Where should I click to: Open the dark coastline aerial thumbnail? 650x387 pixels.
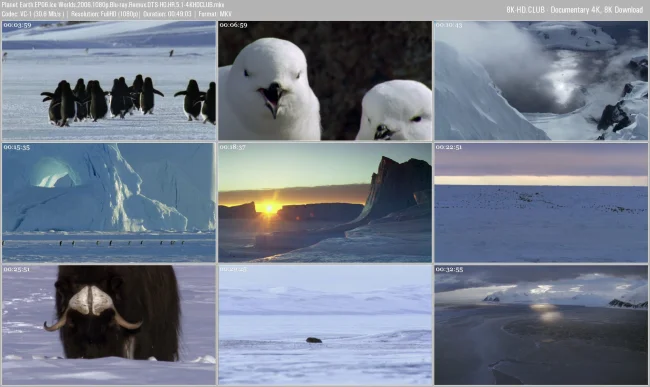click(x=541, y=325)
